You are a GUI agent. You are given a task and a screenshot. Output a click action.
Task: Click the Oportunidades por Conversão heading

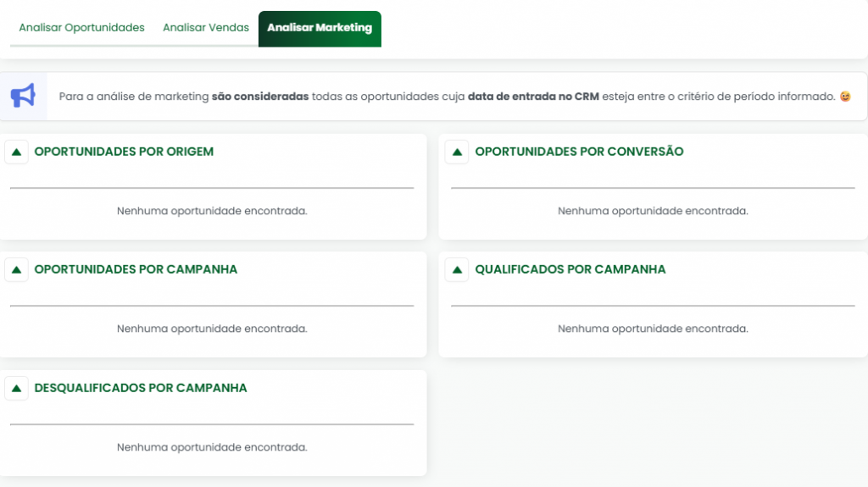(x=579, y=152)
